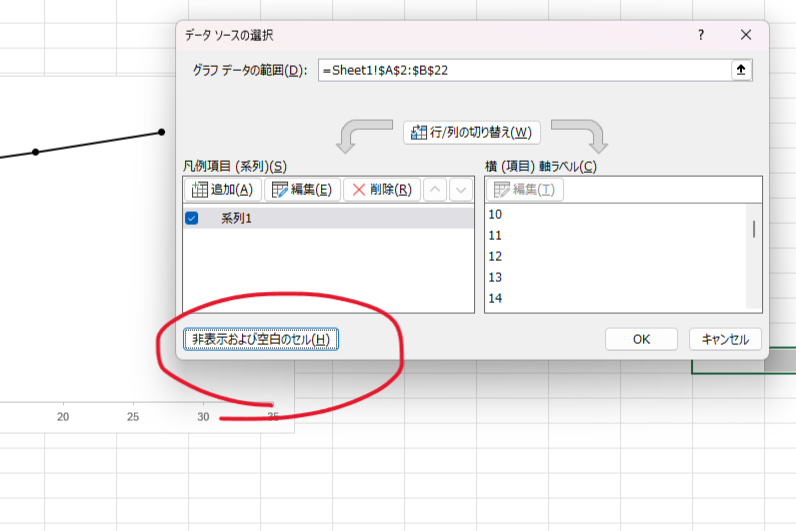Close the データ ソースの選択 dialog
The width and height of the screenshot is (796, 531).
(746, 35)
